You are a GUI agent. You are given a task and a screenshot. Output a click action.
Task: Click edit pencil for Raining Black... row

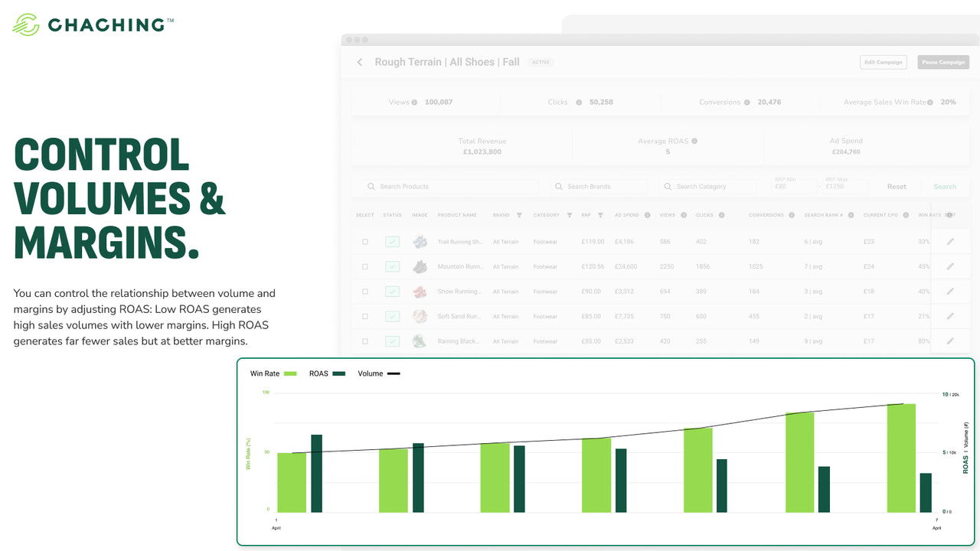coord(950,341)
